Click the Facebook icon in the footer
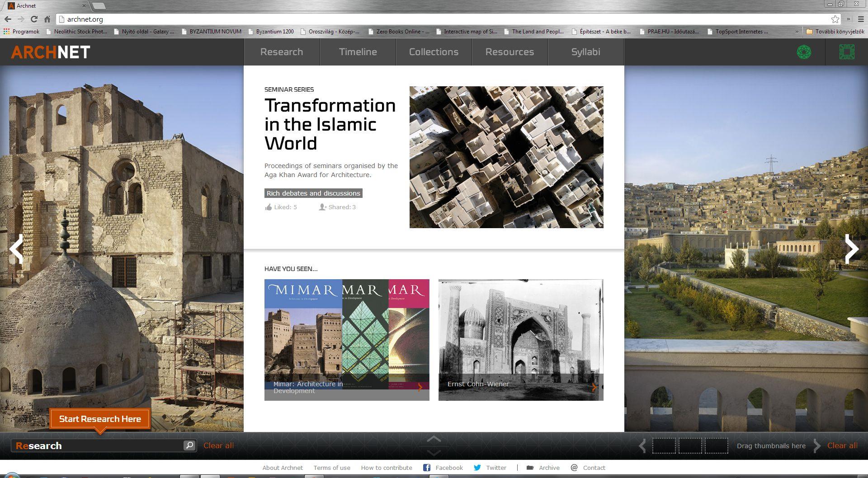868x478 pixels. [x=426, y=468]
